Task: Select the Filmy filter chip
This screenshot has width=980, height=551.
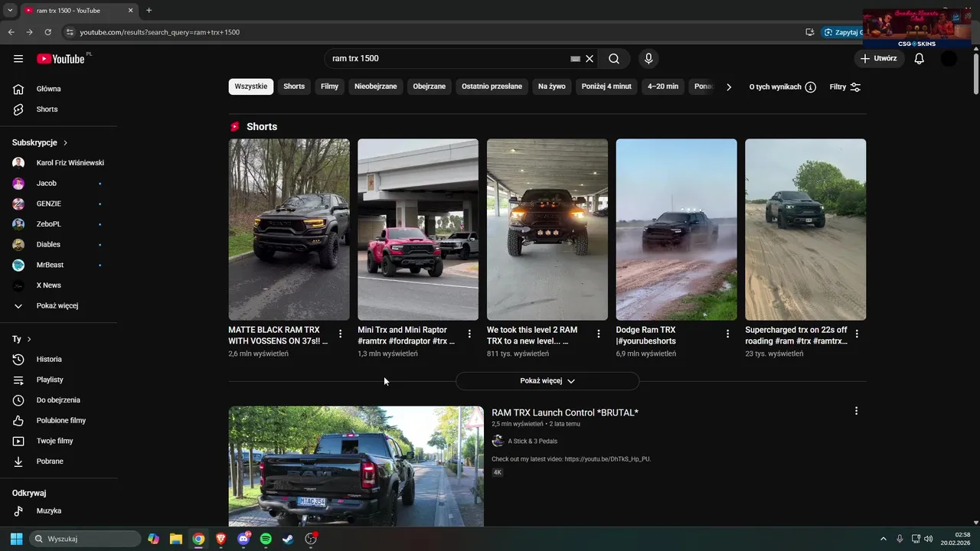Action: coord(329,86)
